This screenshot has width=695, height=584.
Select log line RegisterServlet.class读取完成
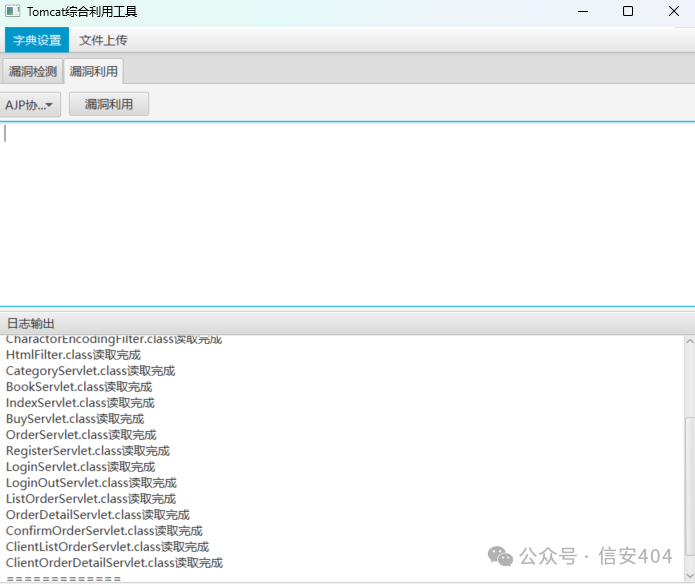click(x=88, y=451)
